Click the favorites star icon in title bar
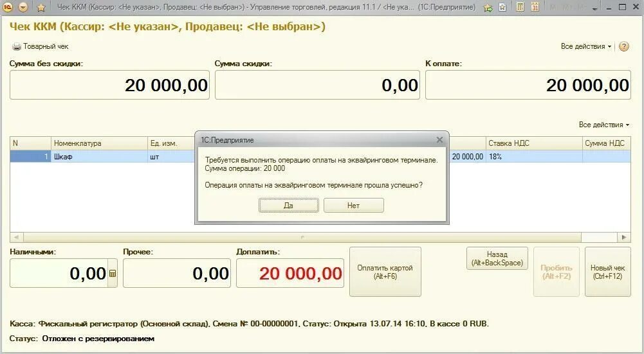The height and width of the screenshot is (354, 644). pos(41,7)
